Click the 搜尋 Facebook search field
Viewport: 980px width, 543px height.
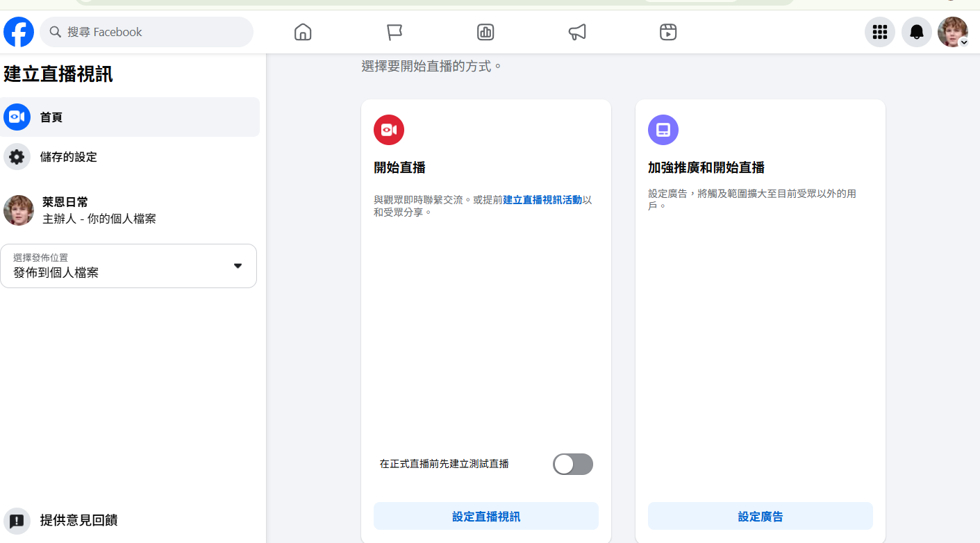pos(147,32)
